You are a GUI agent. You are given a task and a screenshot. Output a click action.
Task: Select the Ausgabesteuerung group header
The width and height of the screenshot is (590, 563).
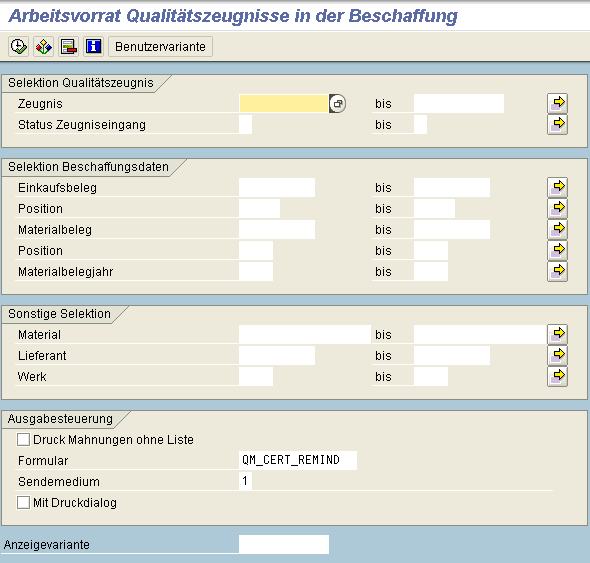(x=60, y=418)
